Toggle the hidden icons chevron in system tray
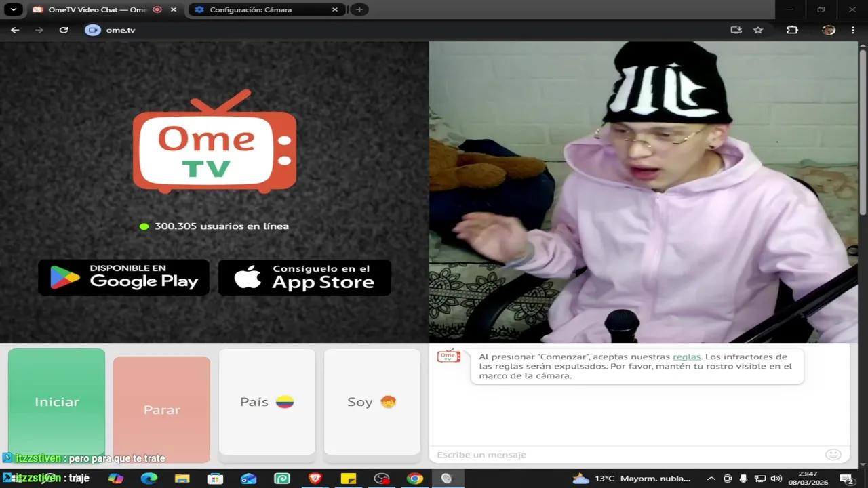The image size is (868, 488). (x=711, y=479)
